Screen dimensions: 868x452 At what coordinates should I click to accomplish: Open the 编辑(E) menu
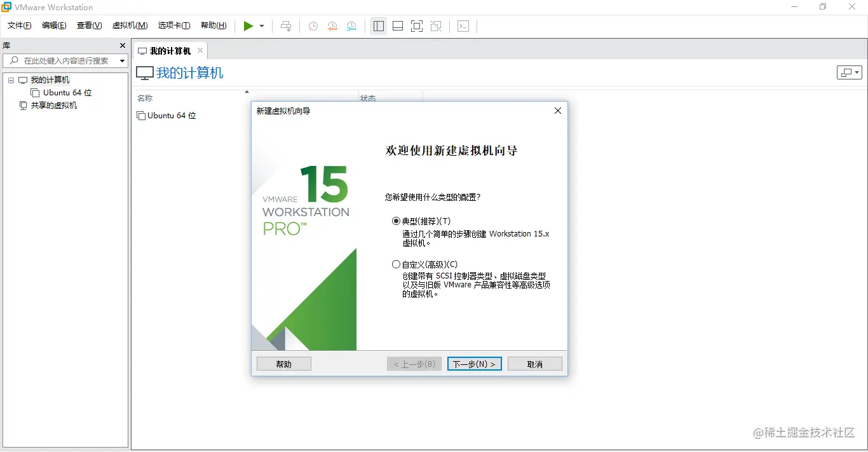click(54, 25)
